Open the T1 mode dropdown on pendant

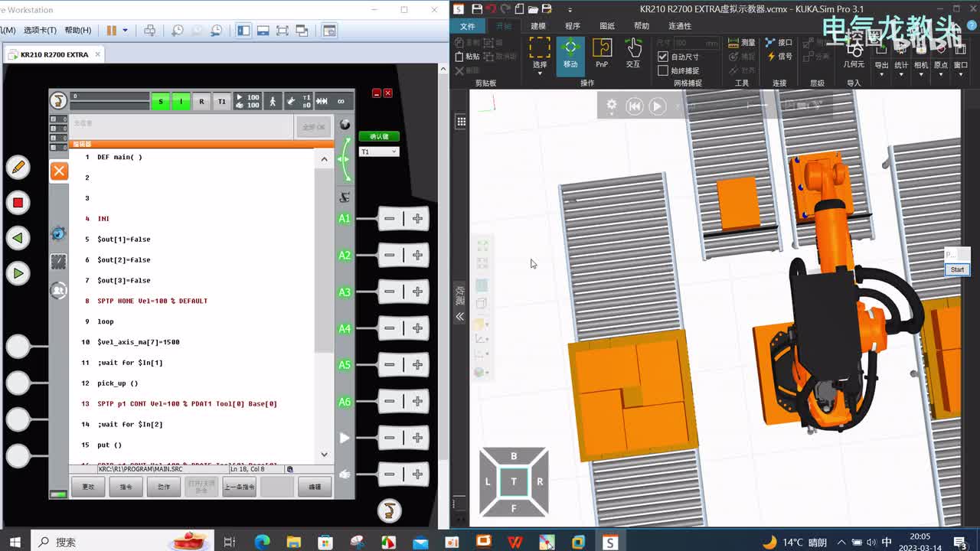point(379,152)
